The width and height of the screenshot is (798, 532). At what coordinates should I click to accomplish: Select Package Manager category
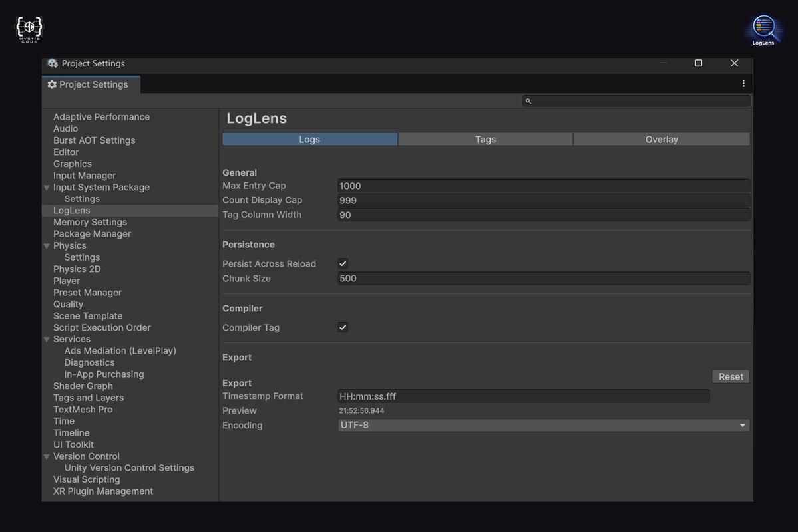point(92,234)
